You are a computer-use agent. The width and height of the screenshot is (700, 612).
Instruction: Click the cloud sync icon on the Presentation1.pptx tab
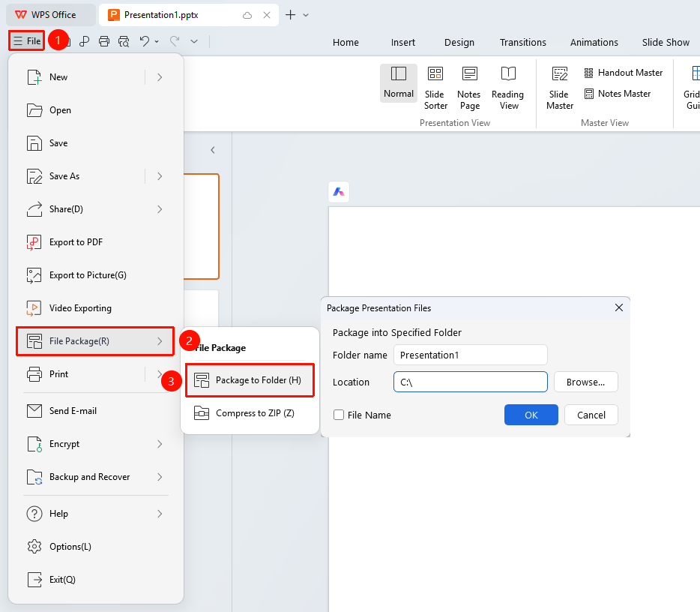click(x=247, y=15)
